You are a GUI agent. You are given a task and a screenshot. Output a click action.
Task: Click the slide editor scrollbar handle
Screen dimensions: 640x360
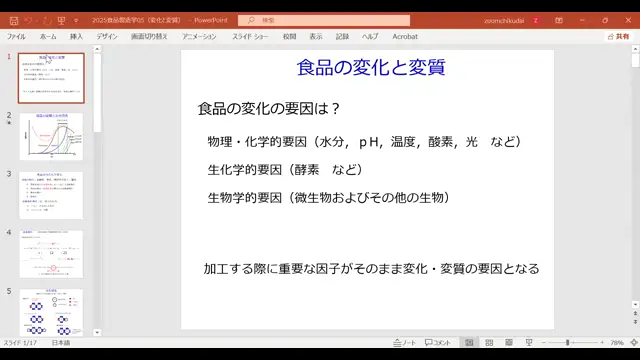pos(635,60)
